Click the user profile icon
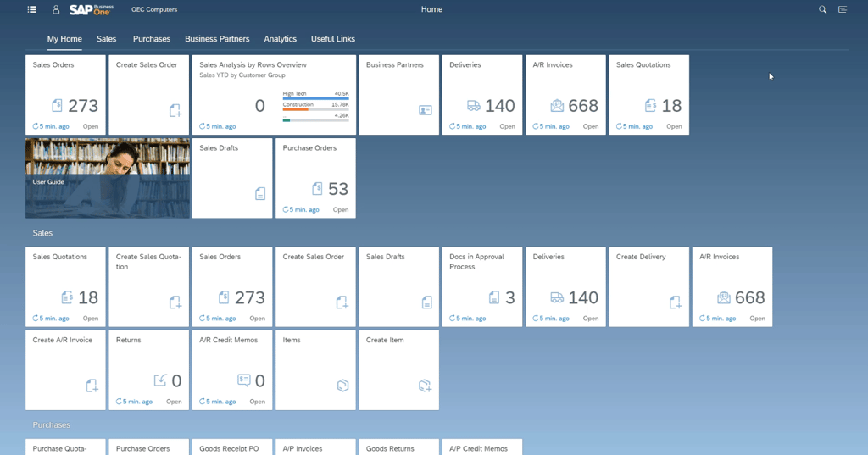This screenshot has width=868, height=455. [x=56, y=10]
